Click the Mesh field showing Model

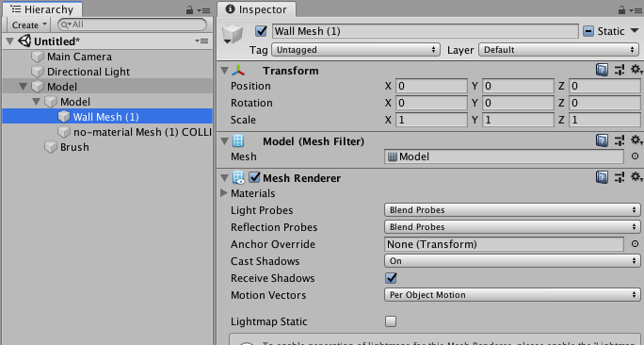click(504, 156)
